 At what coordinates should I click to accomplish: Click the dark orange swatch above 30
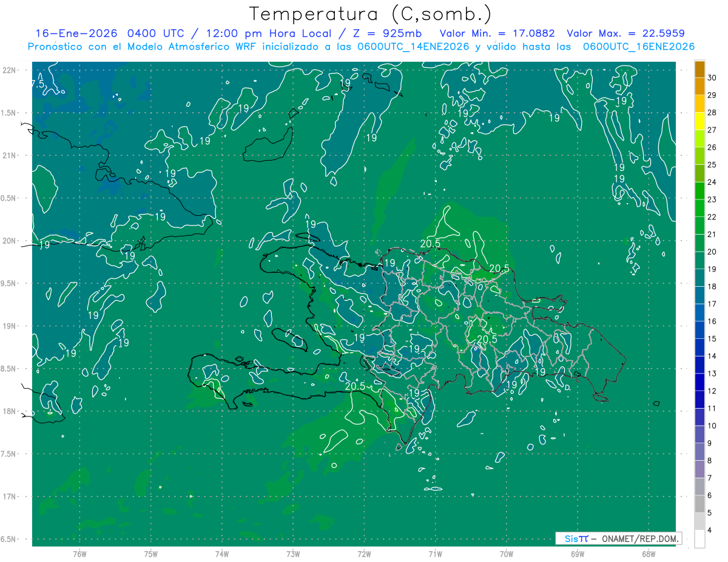click(699, 69)
